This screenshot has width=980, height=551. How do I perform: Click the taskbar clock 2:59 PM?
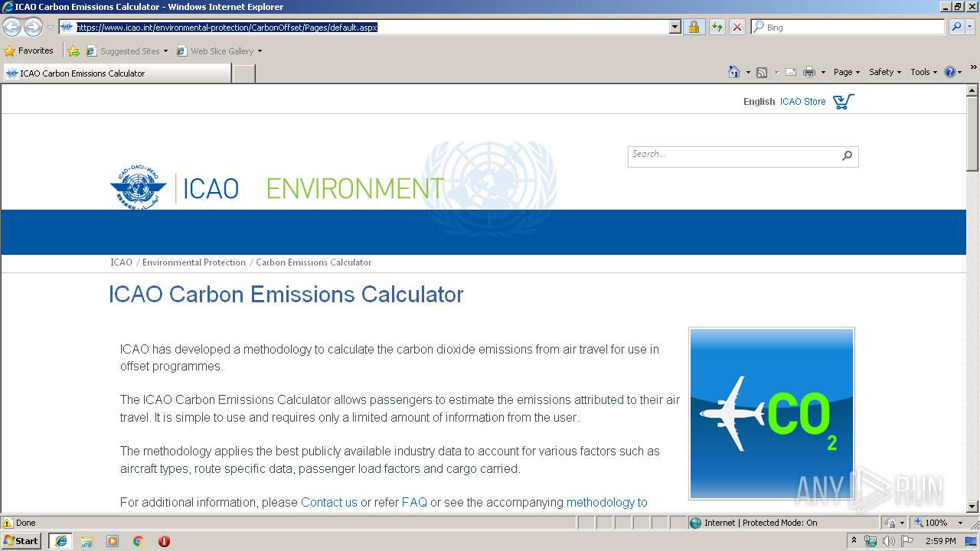point(940,541)
